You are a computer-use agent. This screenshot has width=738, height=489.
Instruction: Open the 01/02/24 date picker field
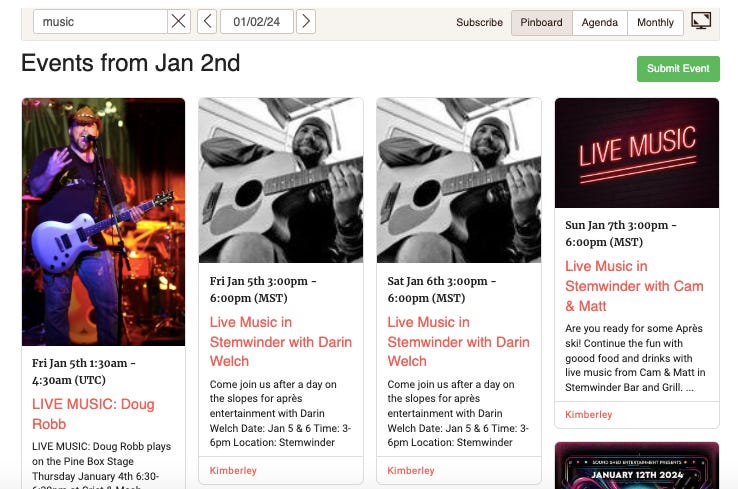[x=257, y=22]
